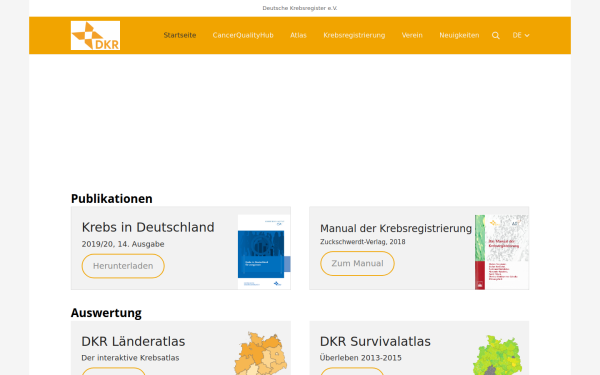Open Krebs in Deutschland cover thumbnail
The image size is (600, 375).
[264, 252]
